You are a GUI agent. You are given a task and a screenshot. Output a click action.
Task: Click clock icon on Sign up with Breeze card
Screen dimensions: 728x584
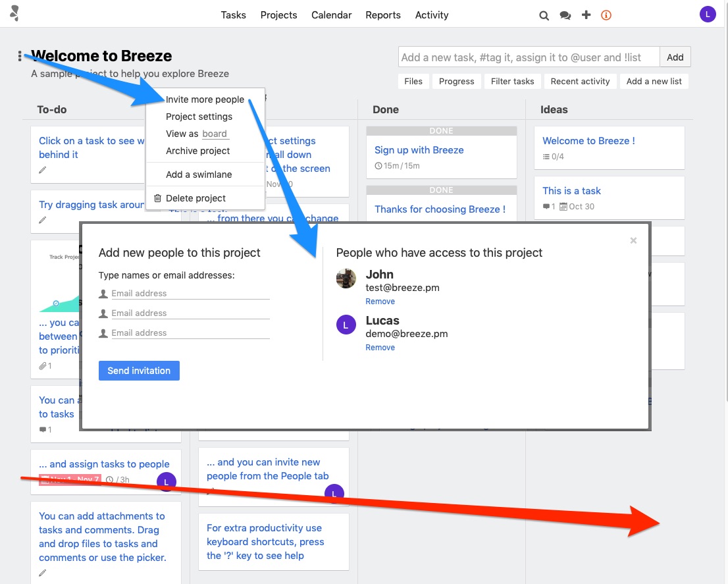tap(378, 166)
